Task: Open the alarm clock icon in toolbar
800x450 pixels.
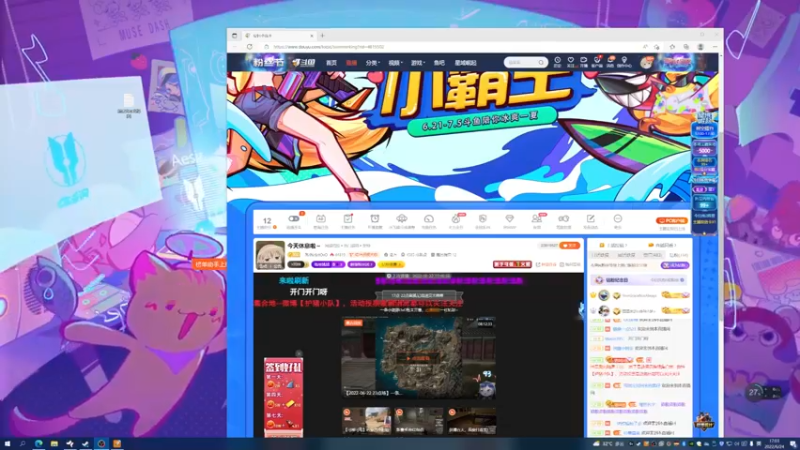Action: (x=374, y=221)
